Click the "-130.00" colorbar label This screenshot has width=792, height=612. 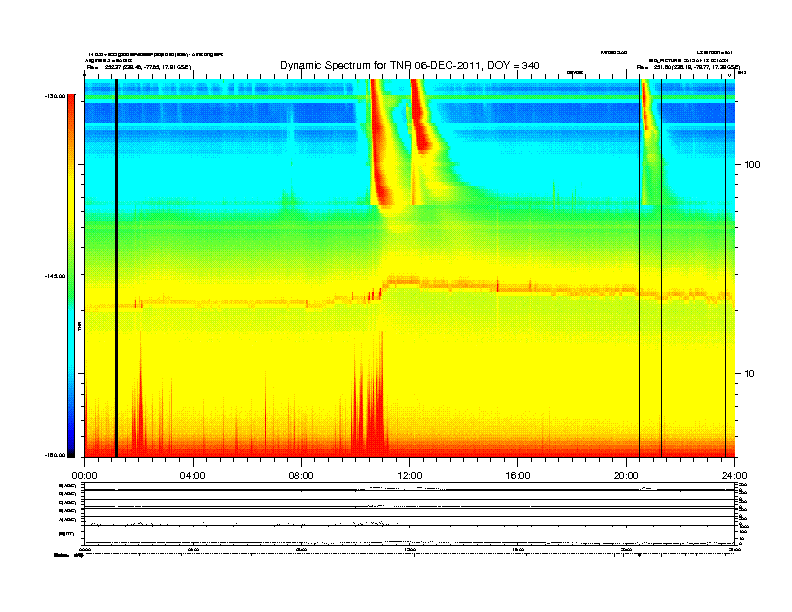coord(55,95)
